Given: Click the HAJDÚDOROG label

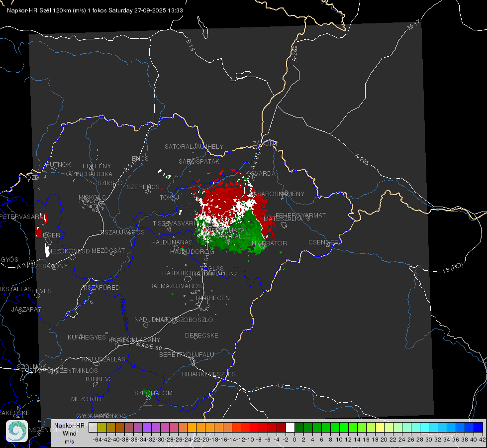Looking at the screenshot, I should coord(192,251).
